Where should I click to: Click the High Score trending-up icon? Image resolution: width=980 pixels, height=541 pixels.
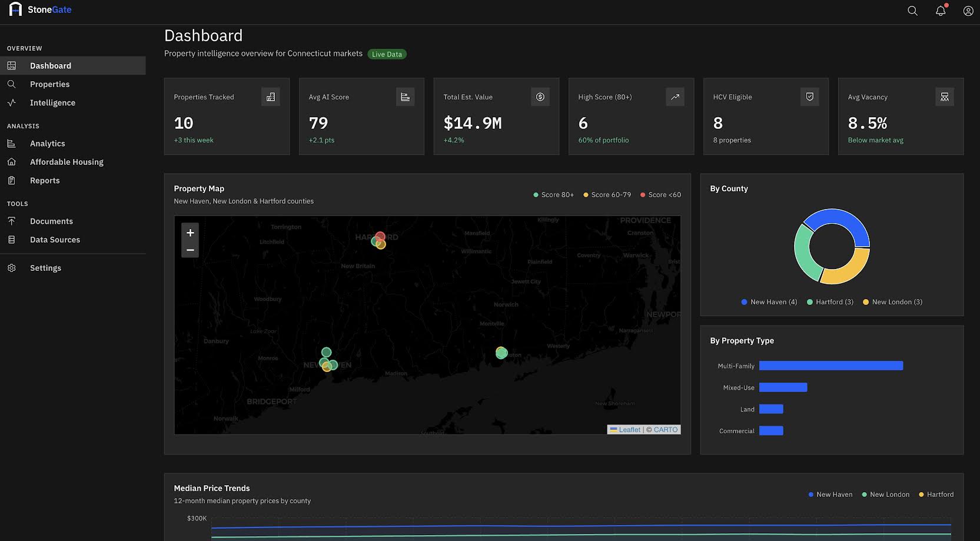click(x=675, y=97)
